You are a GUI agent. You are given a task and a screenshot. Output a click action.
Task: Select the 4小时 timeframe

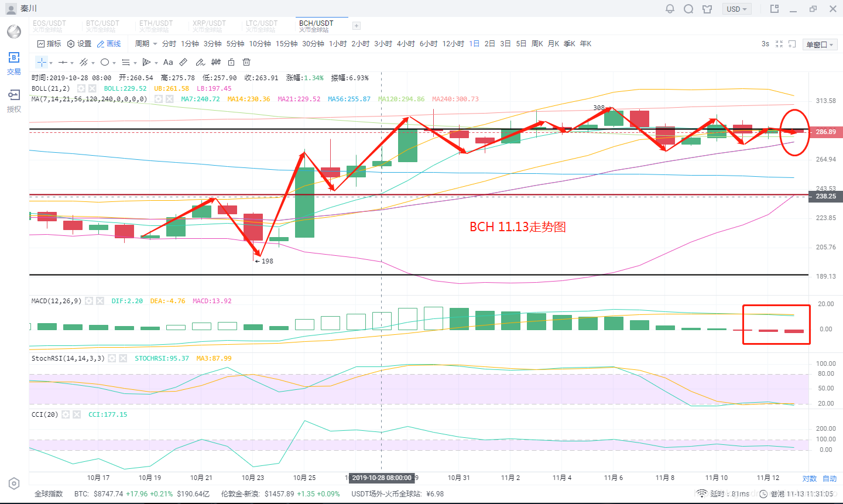406,44
